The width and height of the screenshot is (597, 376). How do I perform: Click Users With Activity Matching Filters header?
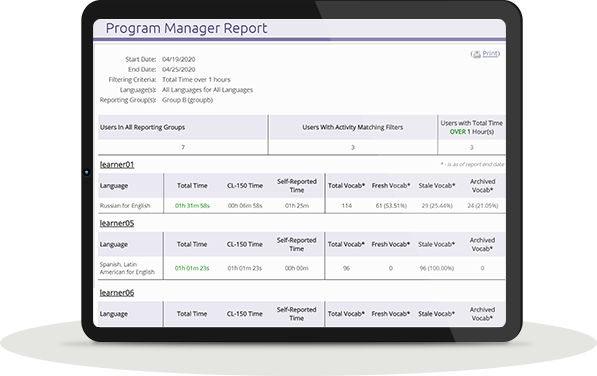pyautogui.click(x=353, y=127)
